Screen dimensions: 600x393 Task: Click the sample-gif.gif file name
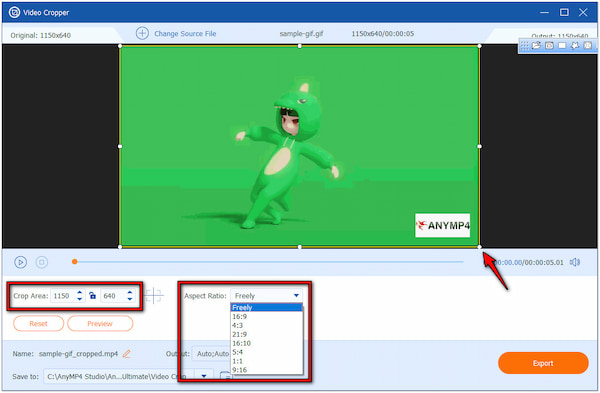click(x=301, y=34)
